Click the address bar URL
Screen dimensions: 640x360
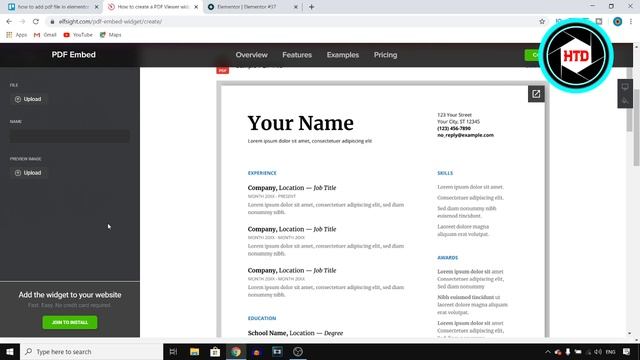click(110, 21)
